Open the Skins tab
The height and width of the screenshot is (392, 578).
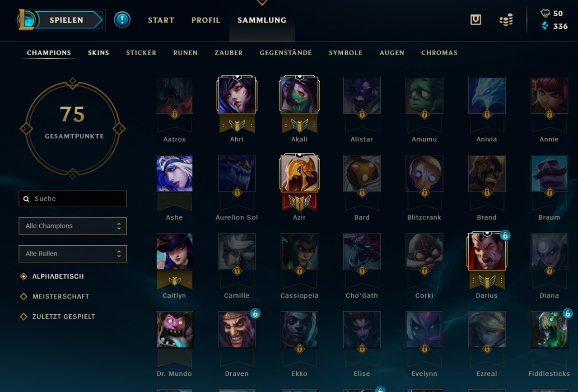98,53
